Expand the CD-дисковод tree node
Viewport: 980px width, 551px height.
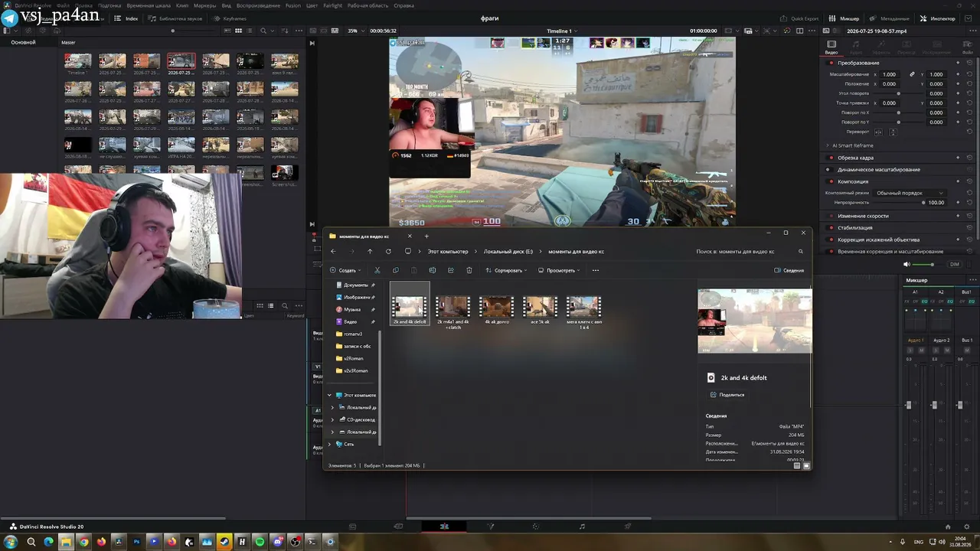point(332,419)
